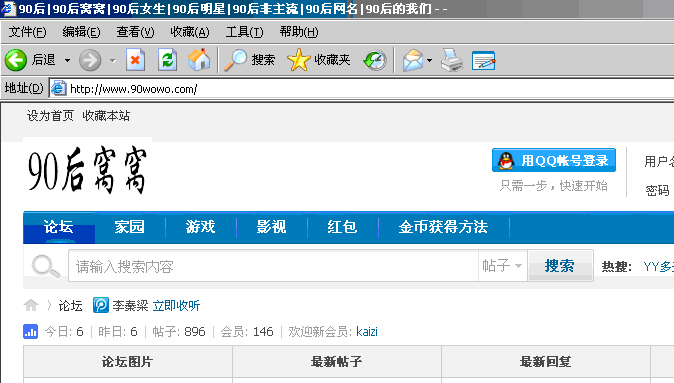Open the 编辑(E) menu

(81, 32)
